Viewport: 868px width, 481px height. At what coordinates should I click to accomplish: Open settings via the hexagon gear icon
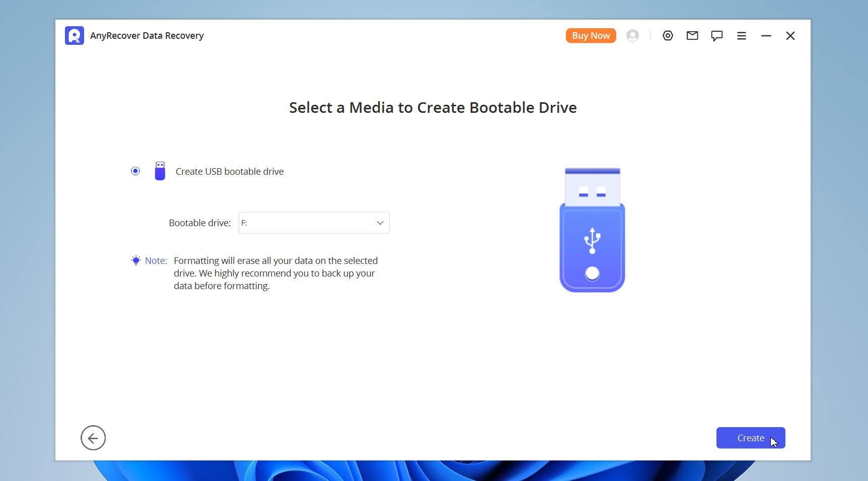(668, 36)
